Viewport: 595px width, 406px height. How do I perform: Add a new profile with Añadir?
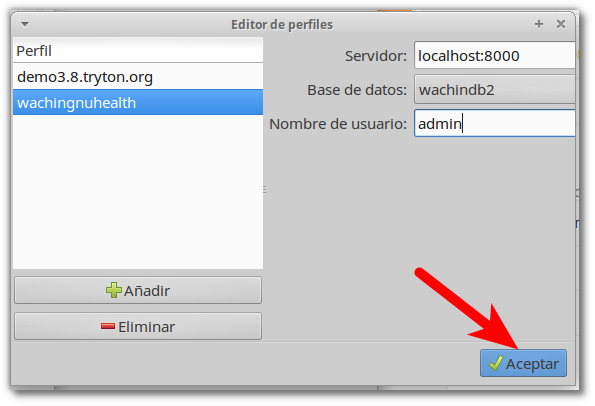point(138,290)
